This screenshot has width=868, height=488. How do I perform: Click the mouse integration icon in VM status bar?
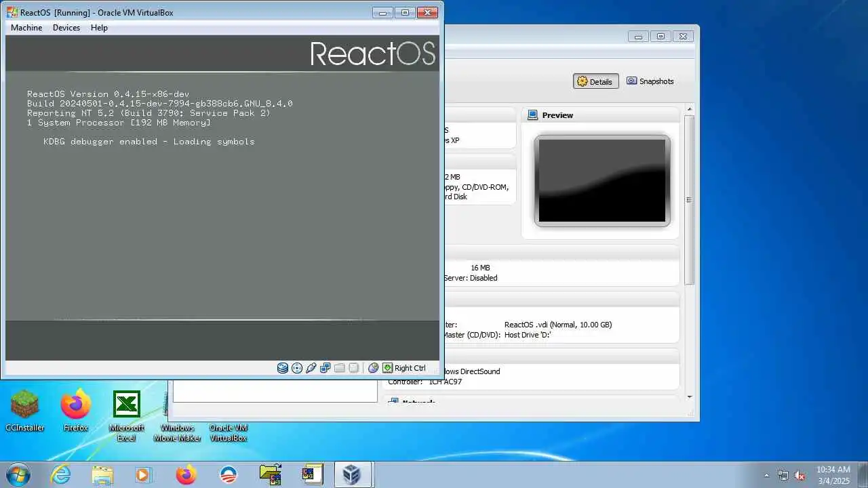pos(373,368)
